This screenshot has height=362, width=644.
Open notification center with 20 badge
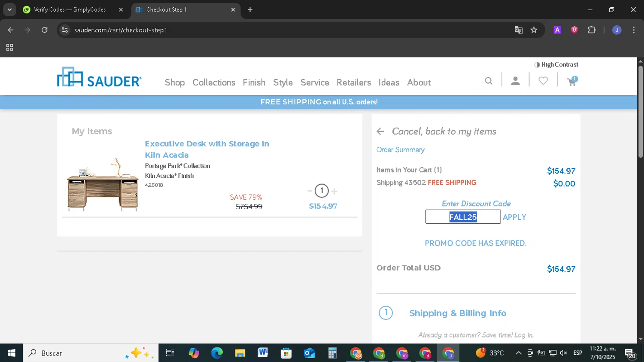(630, 354)
